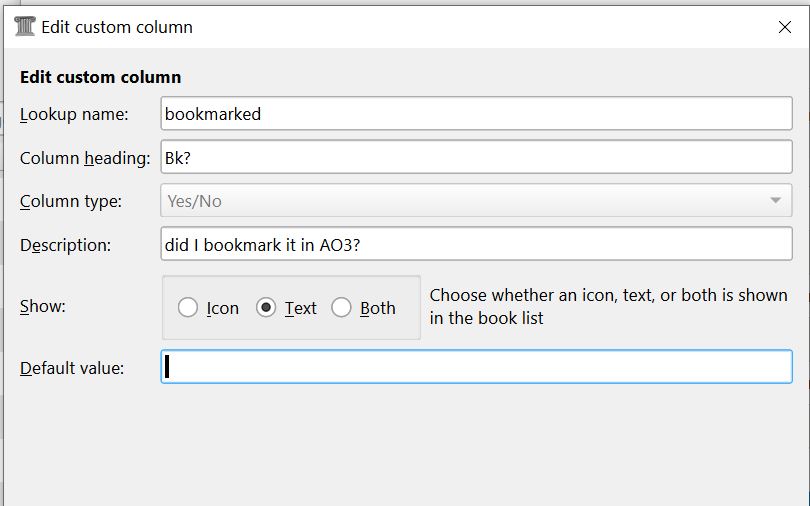810x506 pixels.
Task: Click the Column type label
Action: click(x=71, y=201)
